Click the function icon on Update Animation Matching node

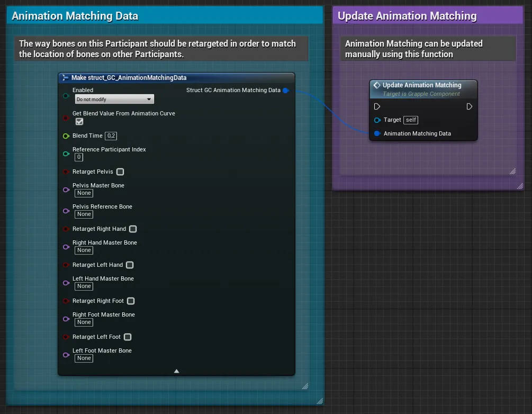376,85
